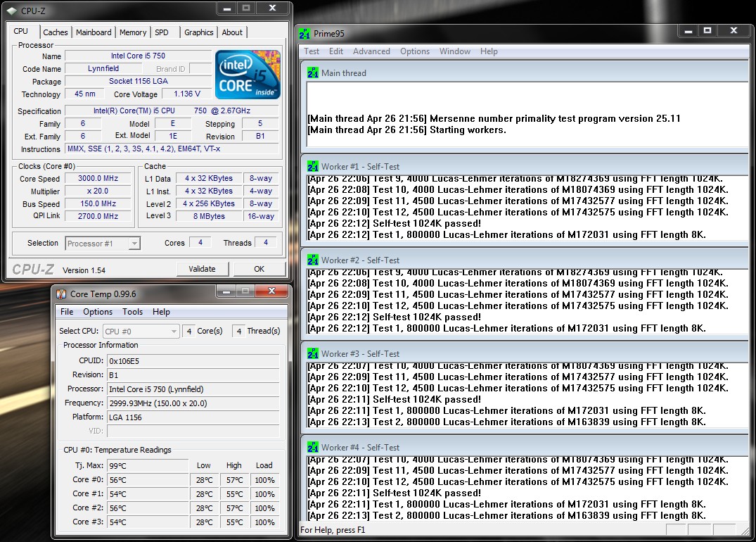Expand the Select CPU dropdown in Core Temp
756x542 pixels.
coord(141,331)
